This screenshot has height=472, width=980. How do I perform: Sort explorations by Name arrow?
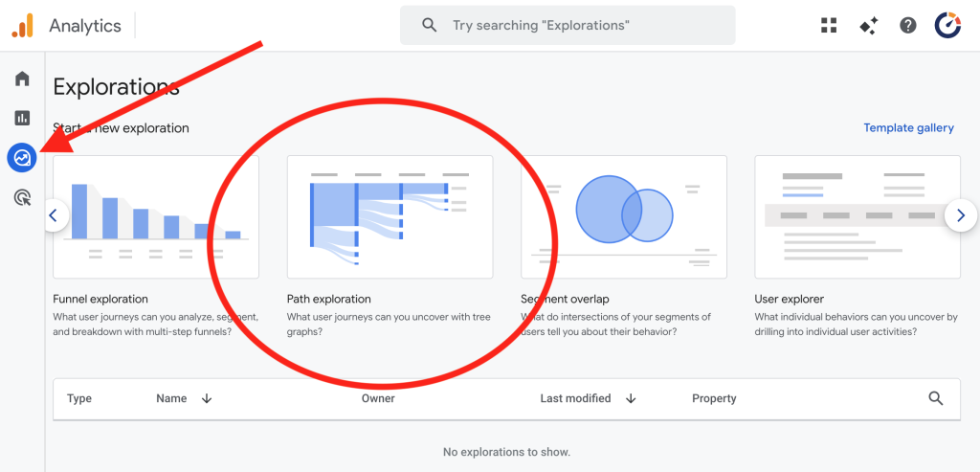pos(207,398)
